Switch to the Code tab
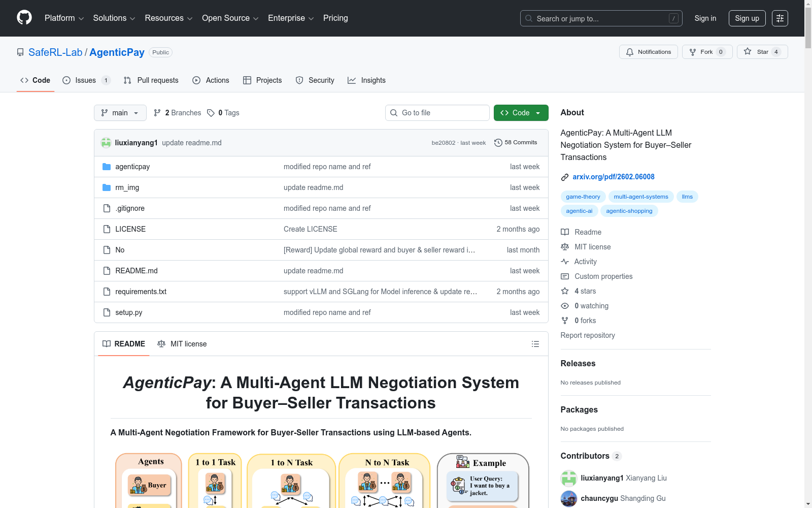This screenshot has height=508, width=812. pyautogui.click(x=36, y=80)
